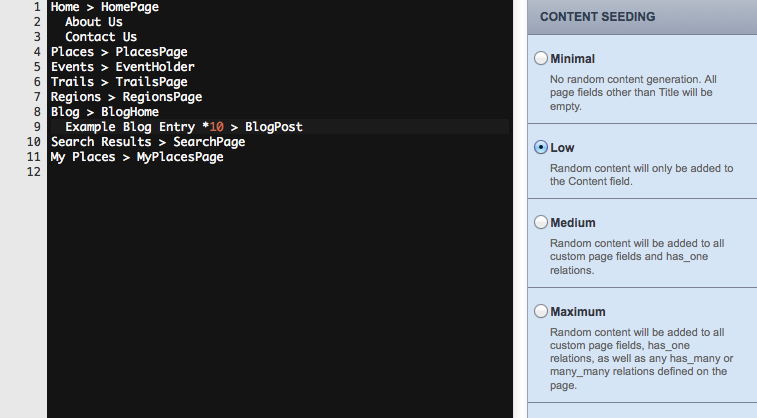Viewport: 757px width, 418px height.
Task: Place cursor on the Home > HomePage line
Action: pos(104,7)
